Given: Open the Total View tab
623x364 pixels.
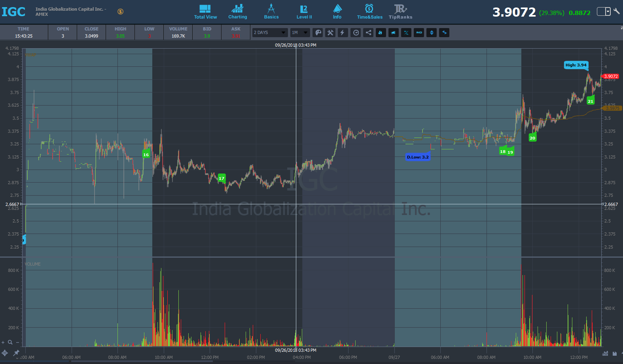Looking at the screenshot, I should [205, 12].
